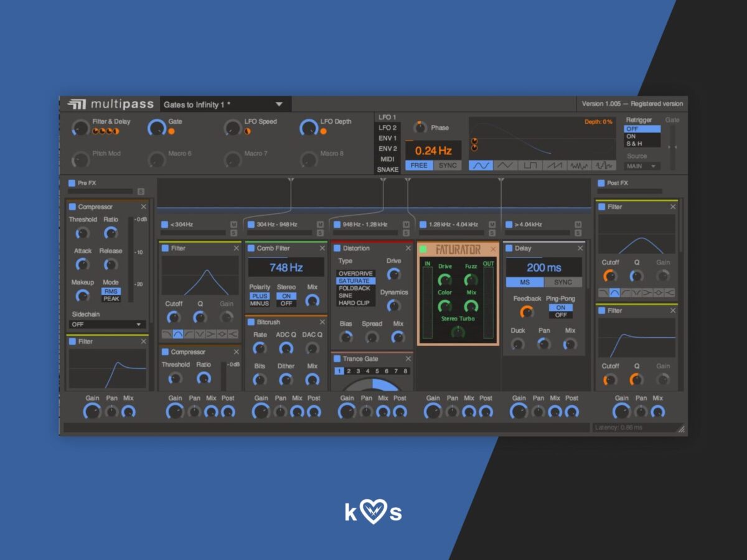Switch to the LFO 2 modulator tab
Screen dimensions: 747x560
(x=388, y=128)
